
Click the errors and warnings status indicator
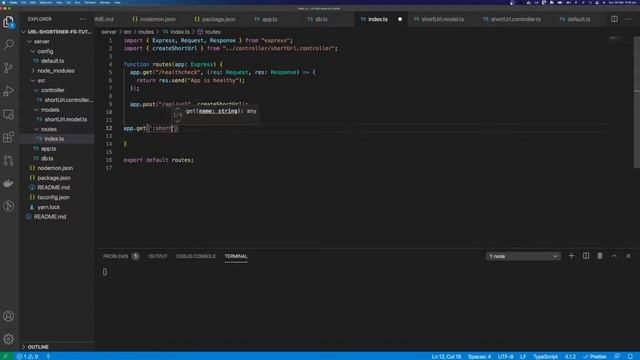point(27,356)
